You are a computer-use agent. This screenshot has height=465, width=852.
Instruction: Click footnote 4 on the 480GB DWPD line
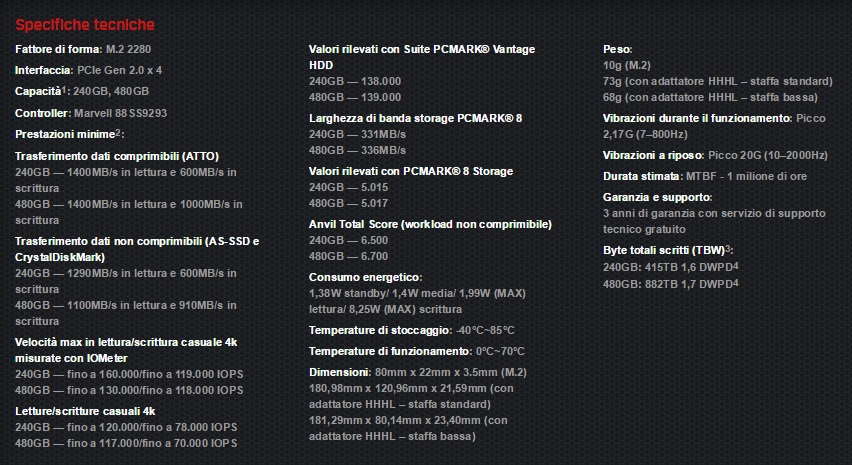(735, 282)
